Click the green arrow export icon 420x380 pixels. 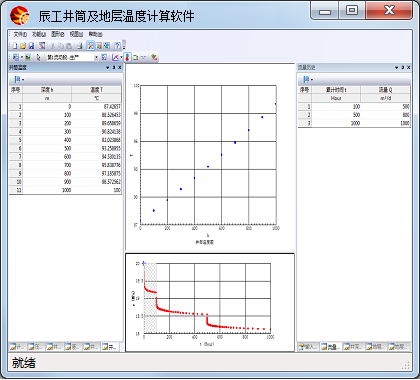(154, 57)
